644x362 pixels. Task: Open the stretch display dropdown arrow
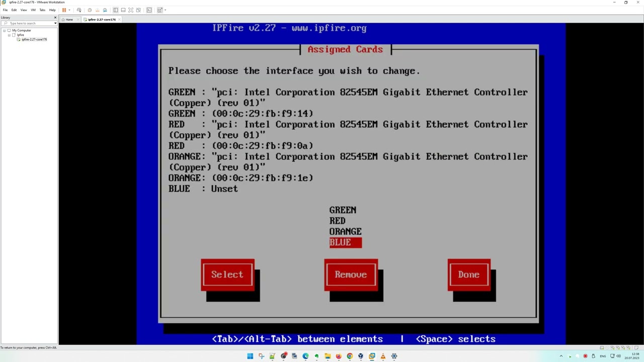click(166, 10)
